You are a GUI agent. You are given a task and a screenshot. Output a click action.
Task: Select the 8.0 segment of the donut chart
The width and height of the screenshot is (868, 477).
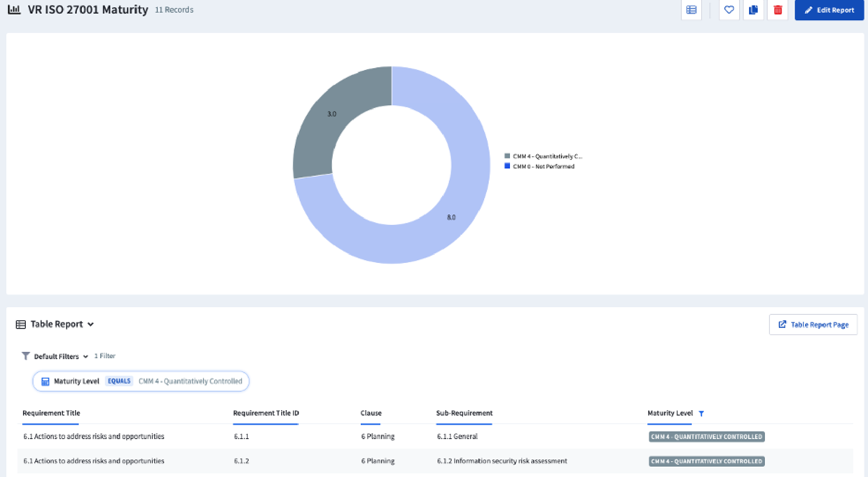(x=451, y=217)
